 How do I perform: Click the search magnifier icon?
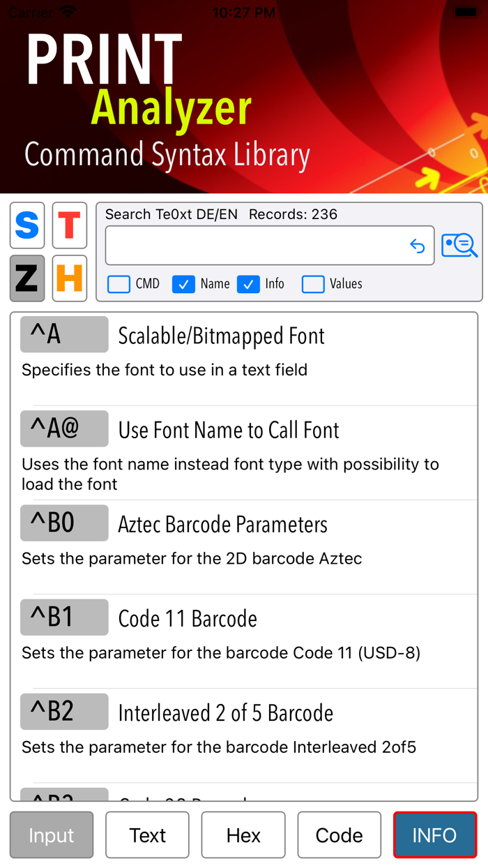pos(459,246)
